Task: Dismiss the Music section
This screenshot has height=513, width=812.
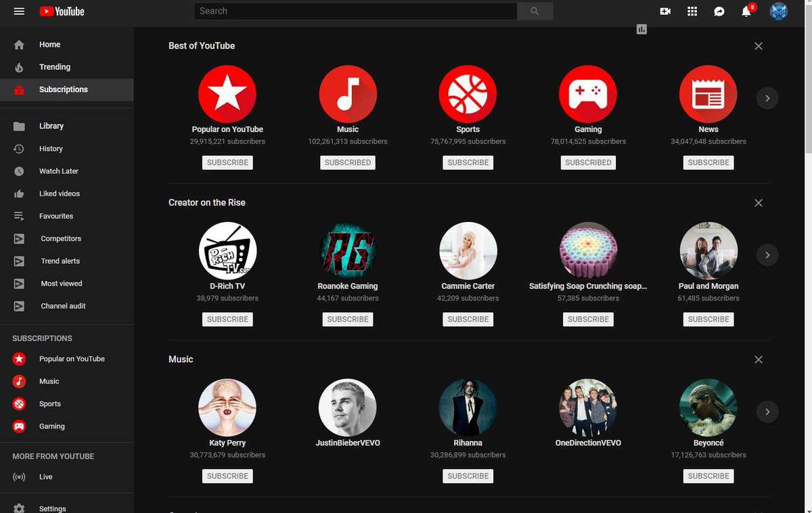Action: [x=759, y=359]
